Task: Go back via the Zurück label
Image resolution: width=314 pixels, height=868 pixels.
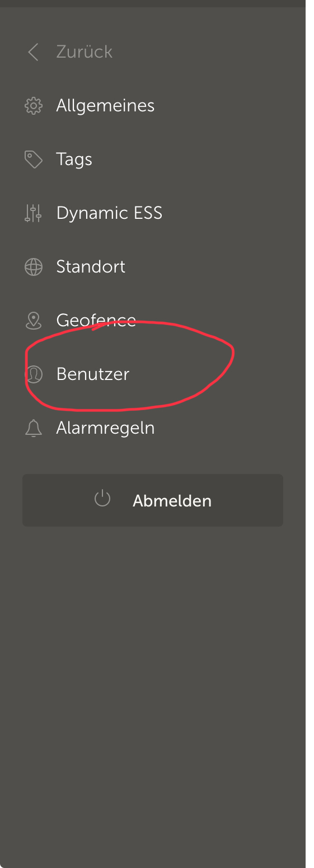Action: pyautogui.click(x=85, y=52)
